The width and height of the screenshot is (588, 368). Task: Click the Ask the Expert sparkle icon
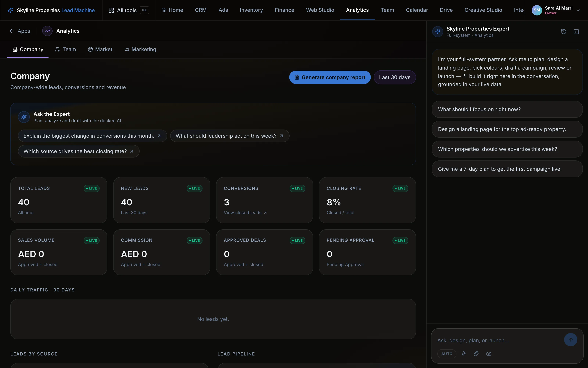24,117
